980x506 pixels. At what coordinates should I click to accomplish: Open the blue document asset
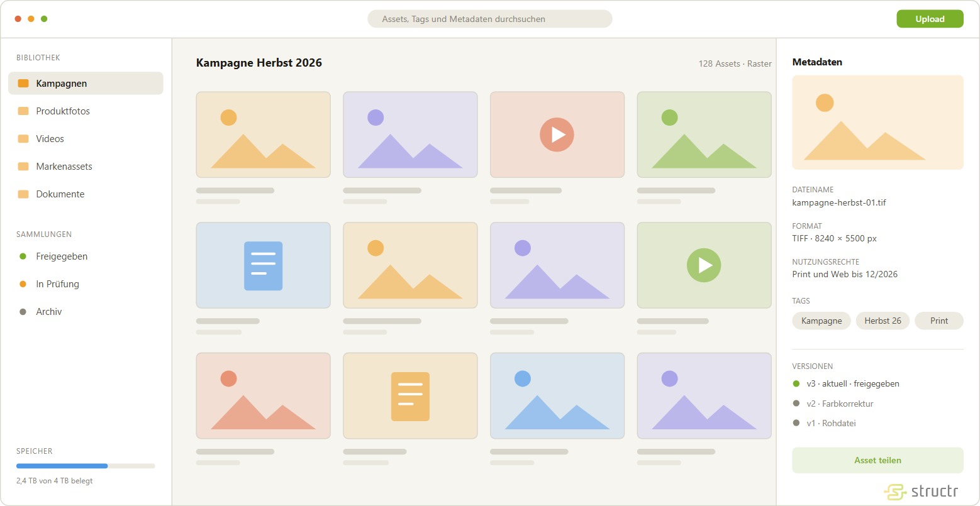[263, 265]
